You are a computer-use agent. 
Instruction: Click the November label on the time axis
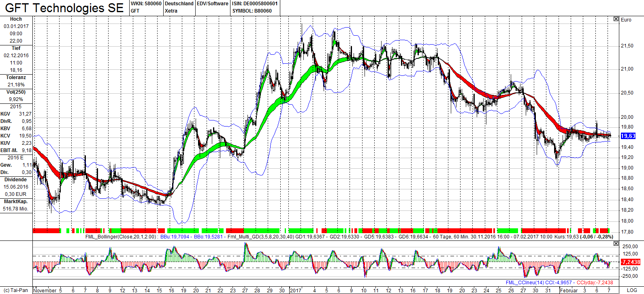tap(45, 290)
